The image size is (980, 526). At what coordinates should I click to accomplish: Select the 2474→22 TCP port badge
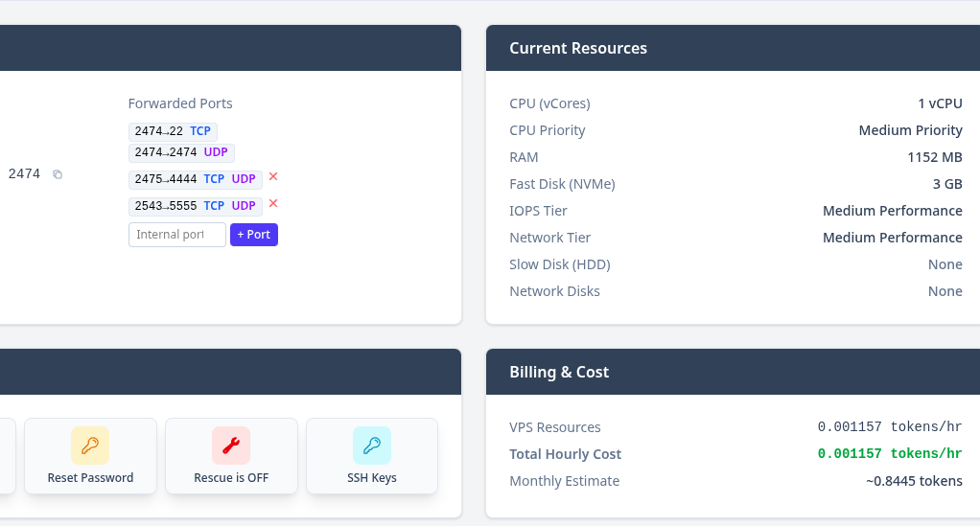(174, 131)
